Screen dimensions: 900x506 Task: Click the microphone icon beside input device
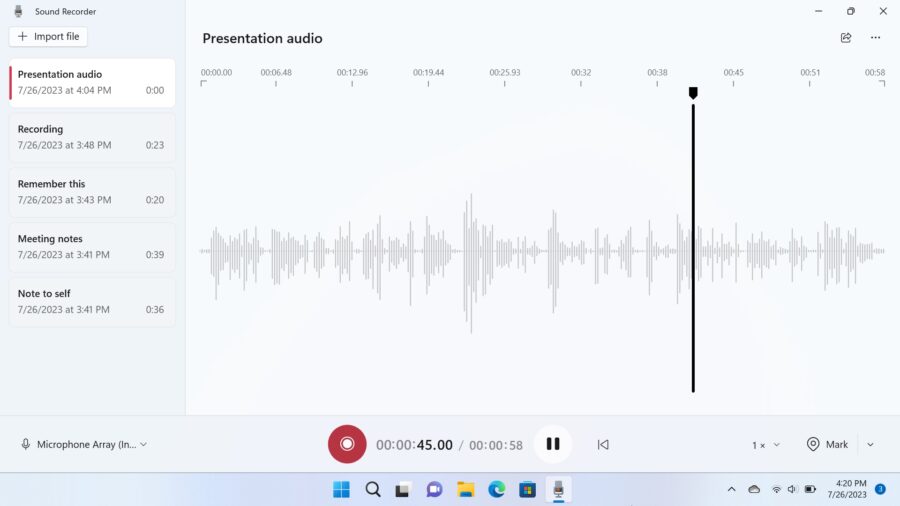tap(25, 445)
